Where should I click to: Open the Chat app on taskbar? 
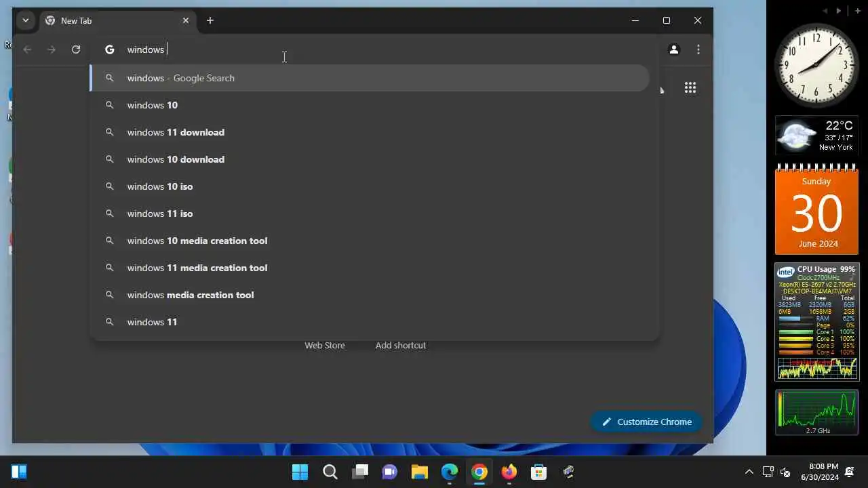(x=389, y=472)
